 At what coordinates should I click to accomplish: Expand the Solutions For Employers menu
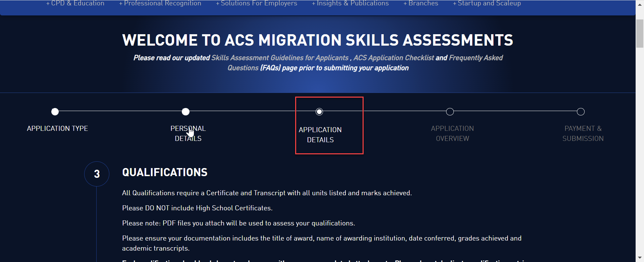coord(257,3)
